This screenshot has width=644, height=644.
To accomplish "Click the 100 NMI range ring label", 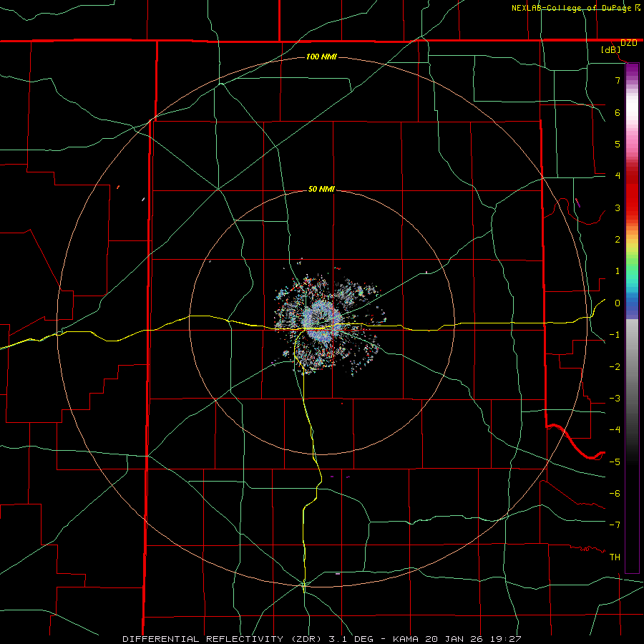I will coord(321,57).
